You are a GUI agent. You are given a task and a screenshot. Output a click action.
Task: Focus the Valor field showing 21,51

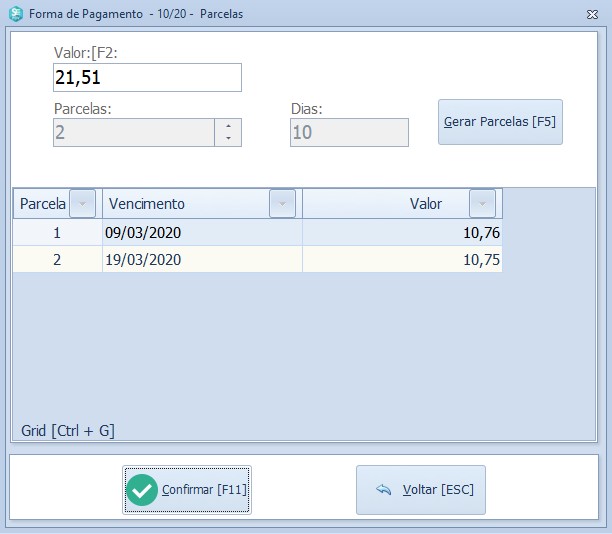point(147,78)
